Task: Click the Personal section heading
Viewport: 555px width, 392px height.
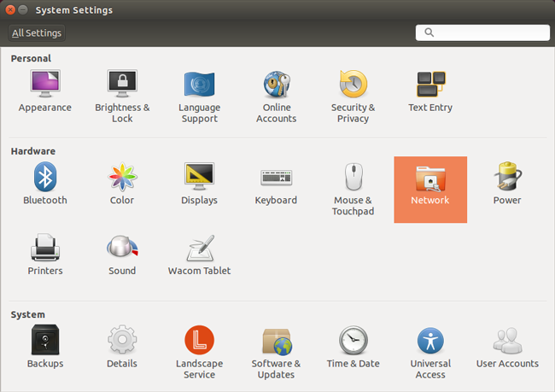Action: pyautogui.click(x=31, y=58)
